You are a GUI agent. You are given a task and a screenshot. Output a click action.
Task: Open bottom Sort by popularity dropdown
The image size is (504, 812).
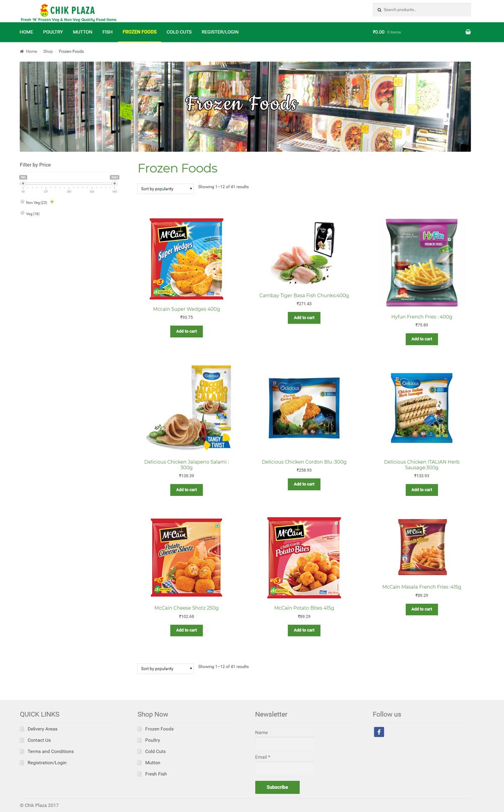[165, 668]
